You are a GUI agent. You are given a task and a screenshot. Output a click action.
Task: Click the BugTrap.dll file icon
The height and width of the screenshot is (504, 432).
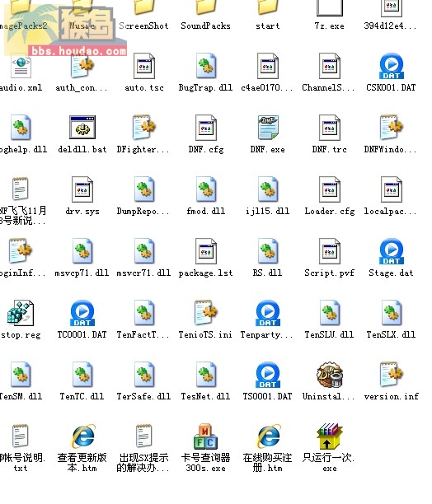click(206, 66)
